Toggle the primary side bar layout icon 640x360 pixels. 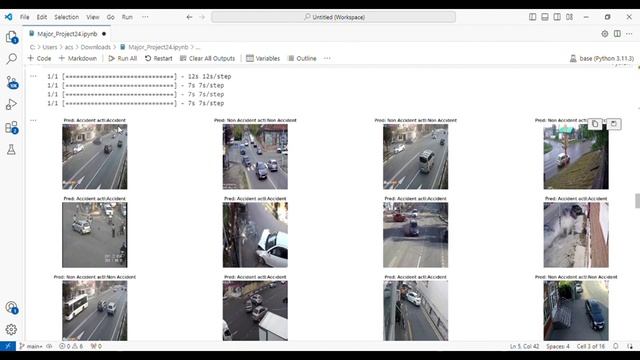(x=533, y=17)
